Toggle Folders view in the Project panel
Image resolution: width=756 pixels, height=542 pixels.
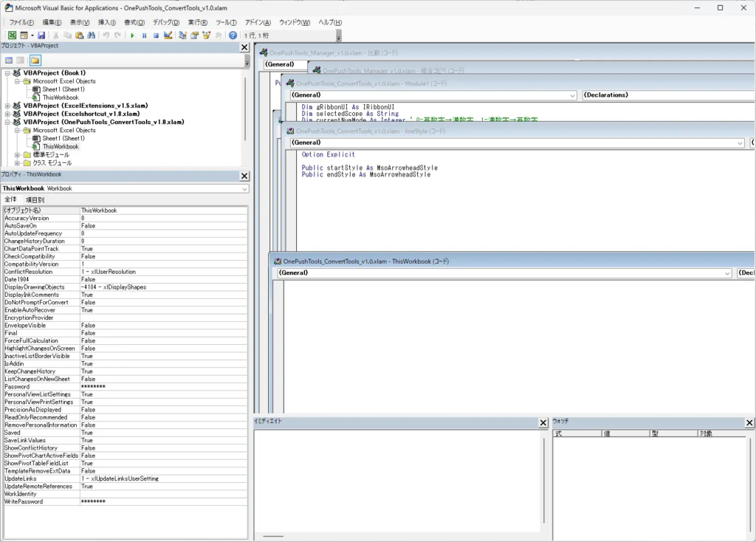pos(35,61)
